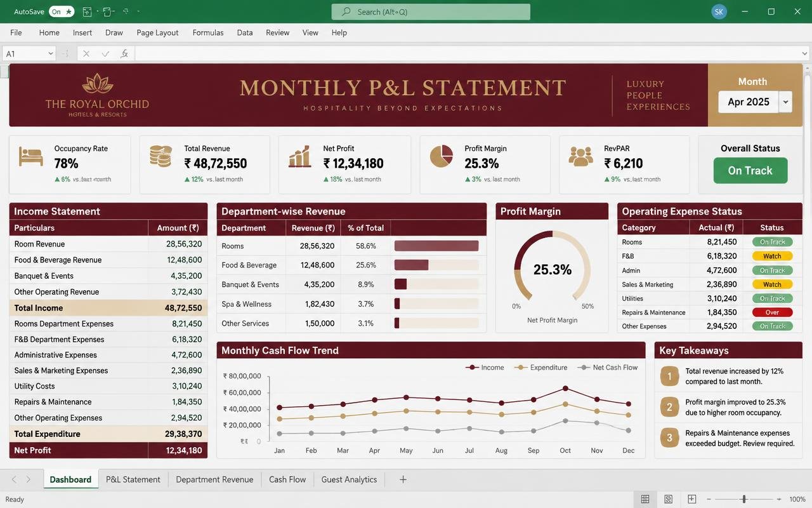Image resolution: width=812 pixels, height=508 pixels.
Task: Click the Occupancy Rate bed icon
Action: coord(31,156)
